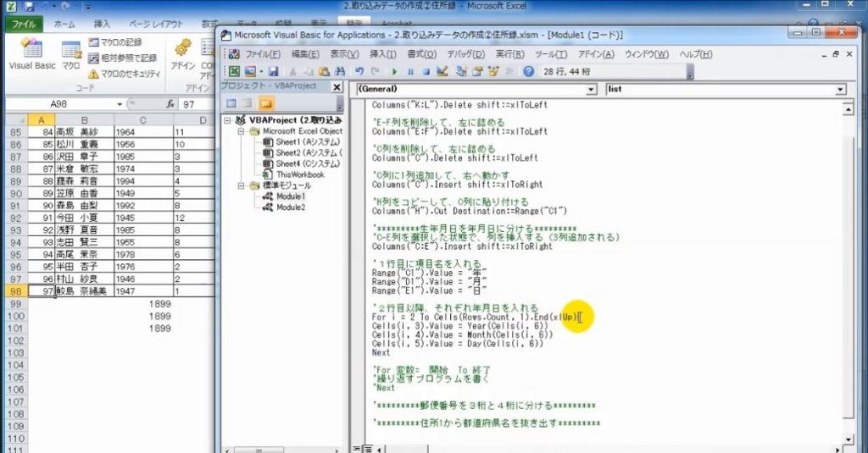Viewport: 868px width, 453px height.
Task: Open the ファイル(F) menu in VBA editor
Action: pyautogui.click(x=263, y=54)
